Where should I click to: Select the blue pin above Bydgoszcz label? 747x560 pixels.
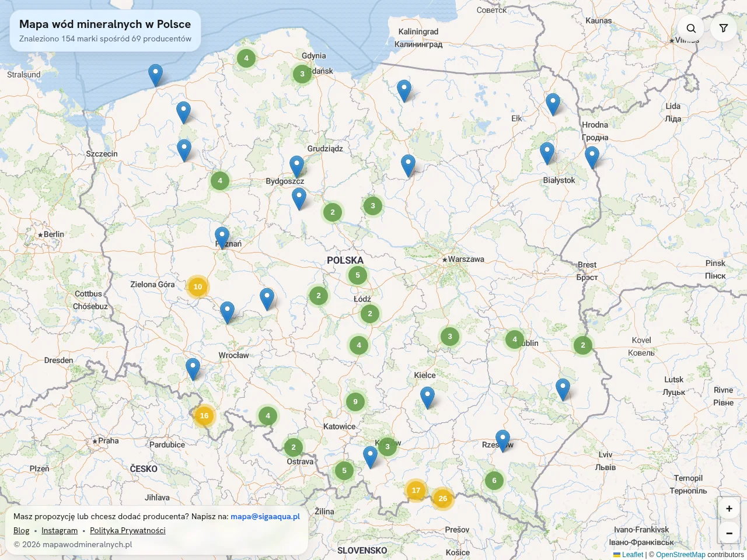coord(296,167)
